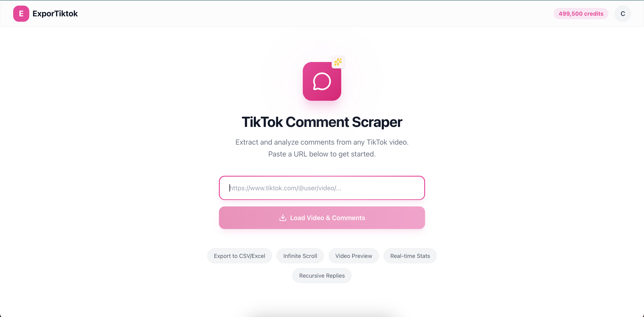Click the yellow sparkle badge icon
644x317 pixels.
pos(338,62)
